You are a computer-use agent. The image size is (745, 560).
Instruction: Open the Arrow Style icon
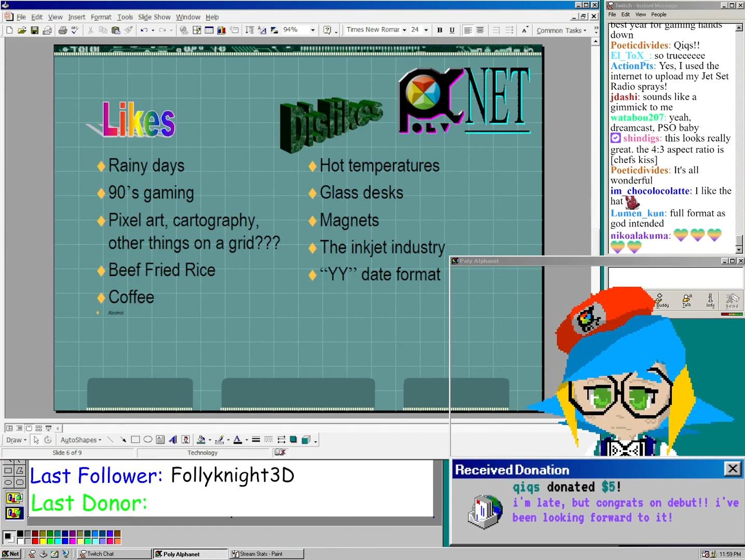coord(281,440)
